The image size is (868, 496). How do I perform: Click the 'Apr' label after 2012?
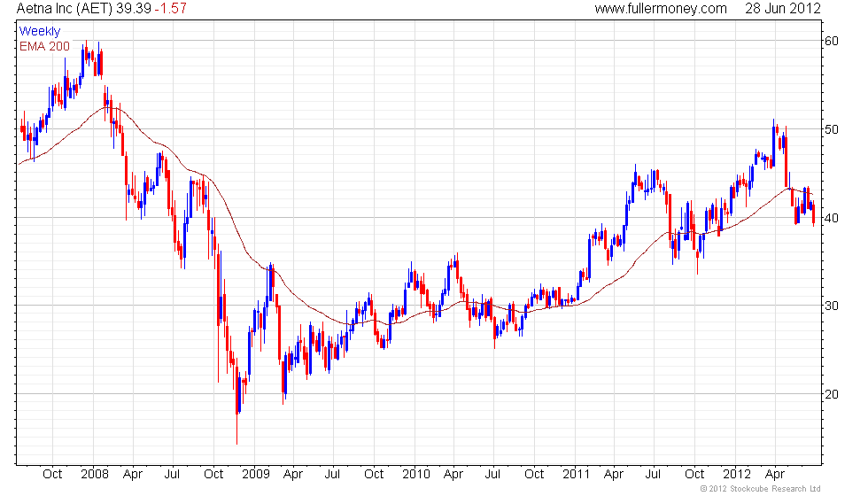click(774, 475)
